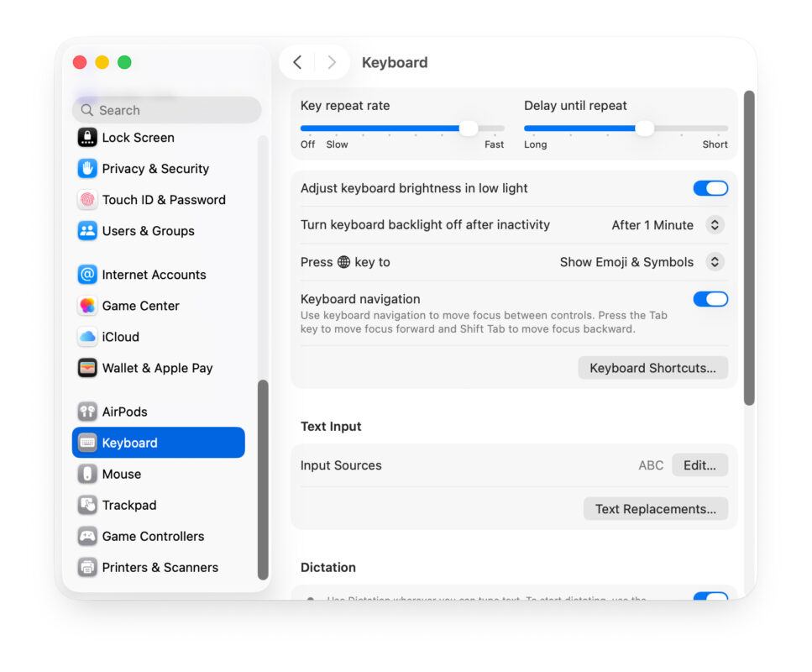Select the Internet Accounts icon
812x672 pixels.
pos(87,274)
